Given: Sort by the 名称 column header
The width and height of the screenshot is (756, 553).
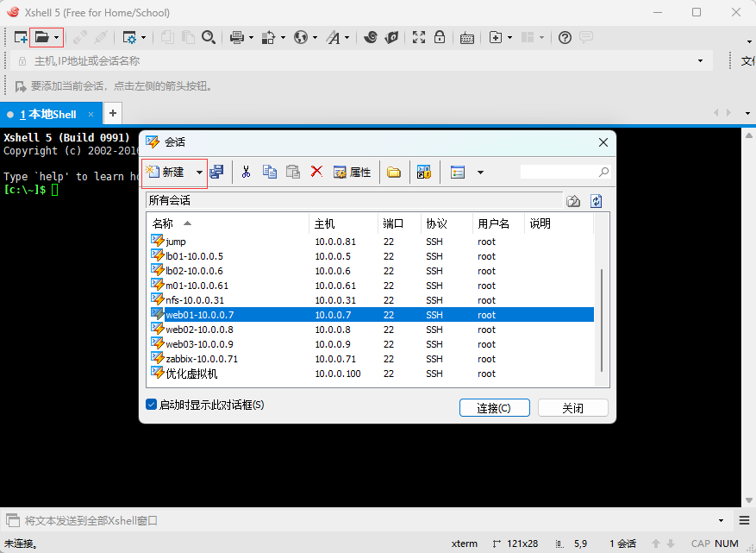Looking at the screenshot, I should [x=228, y=223].
